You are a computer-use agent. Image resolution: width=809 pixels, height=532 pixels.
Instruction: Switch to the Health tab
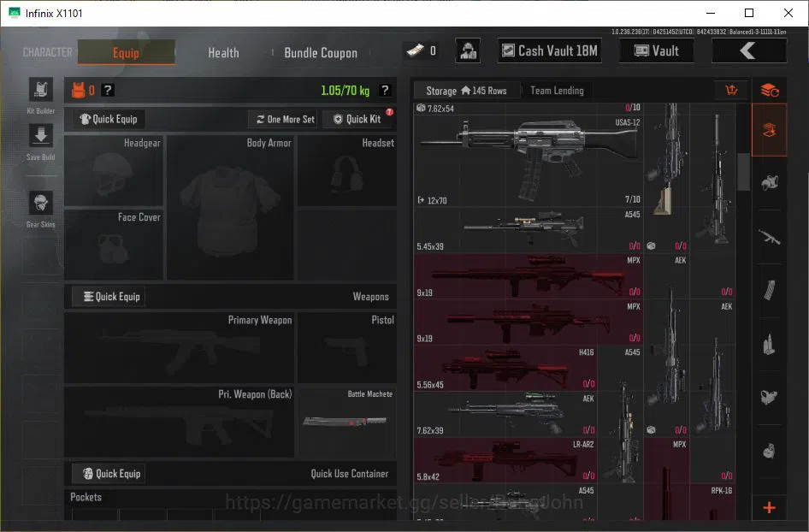pos(223,53)
